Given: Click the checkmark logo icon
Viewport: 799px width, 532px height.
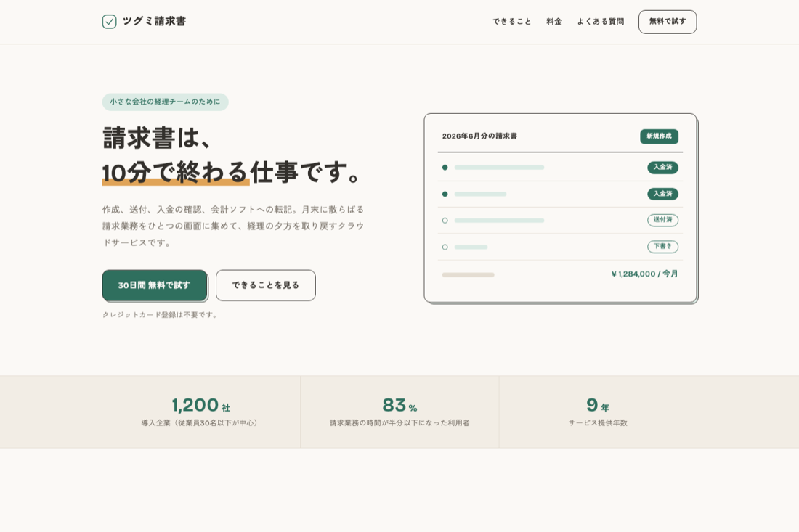Looking at the screenshot, I should (109, 21).
